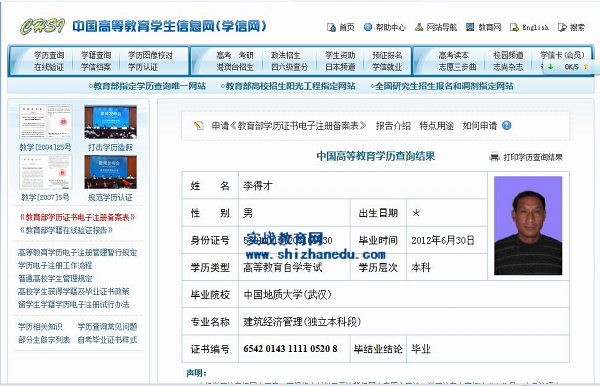Open 高等教育学历电子注册管理暂行规定 link
The width and height of the screenshot is (600, 386).
(x=77, y=253)
